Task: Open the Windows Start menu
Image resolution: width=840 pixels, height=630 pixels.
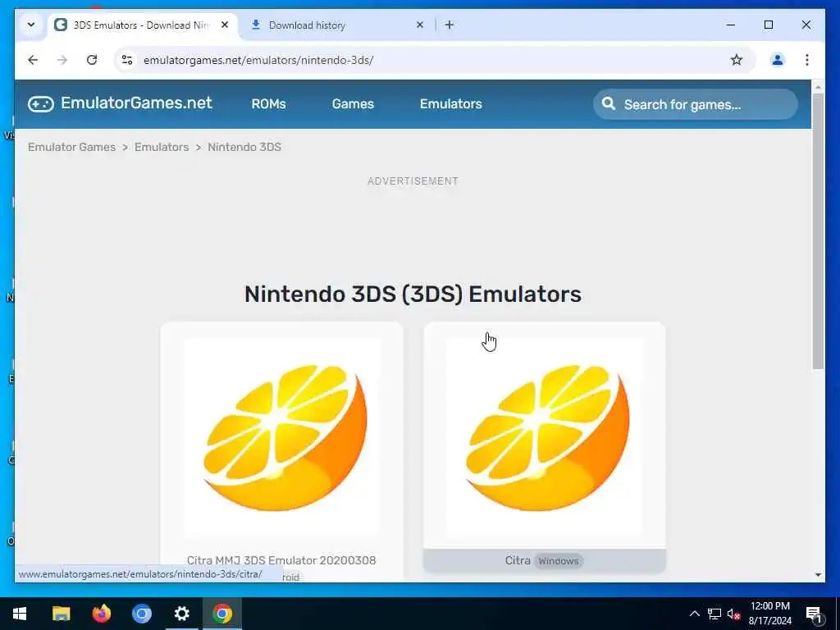Action: coord(20,614)
